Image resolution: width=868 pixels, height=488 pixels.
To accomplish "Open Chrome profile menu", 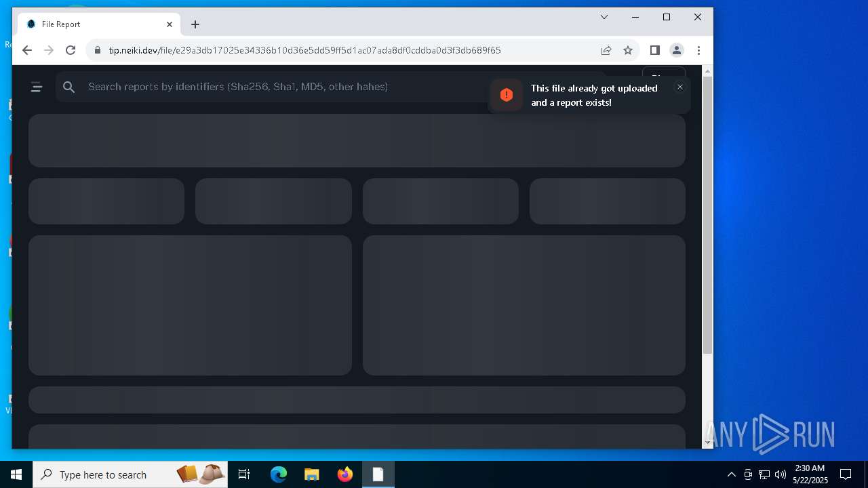I will [x=677, y=50].
